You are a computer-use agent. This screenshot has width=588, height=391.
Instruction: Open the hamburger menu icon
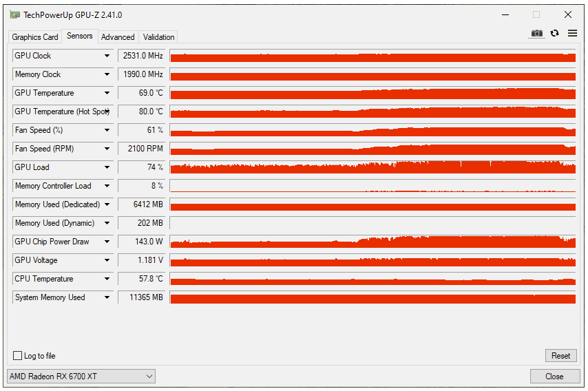tap(572, 33)
